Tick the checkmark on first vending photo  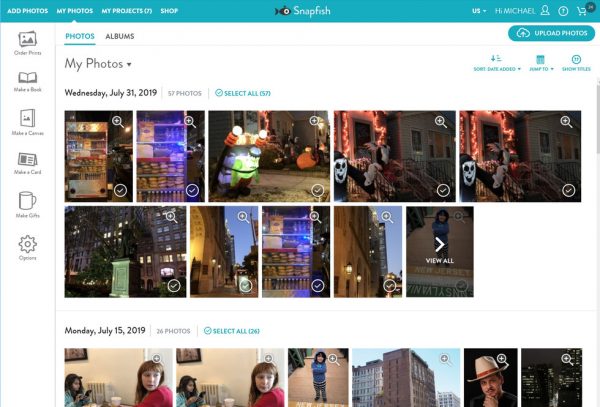click(120, 190)
